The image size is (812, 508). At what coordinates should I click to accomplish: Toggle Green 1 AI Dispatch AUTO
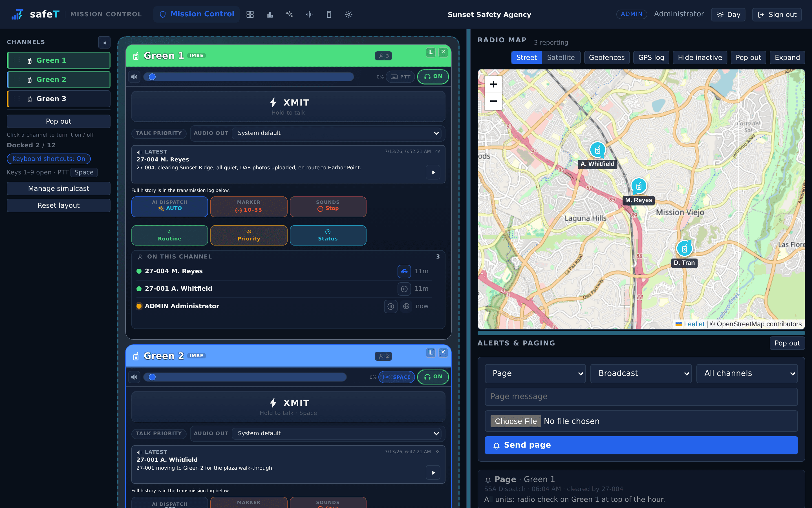tap(170, 207)
